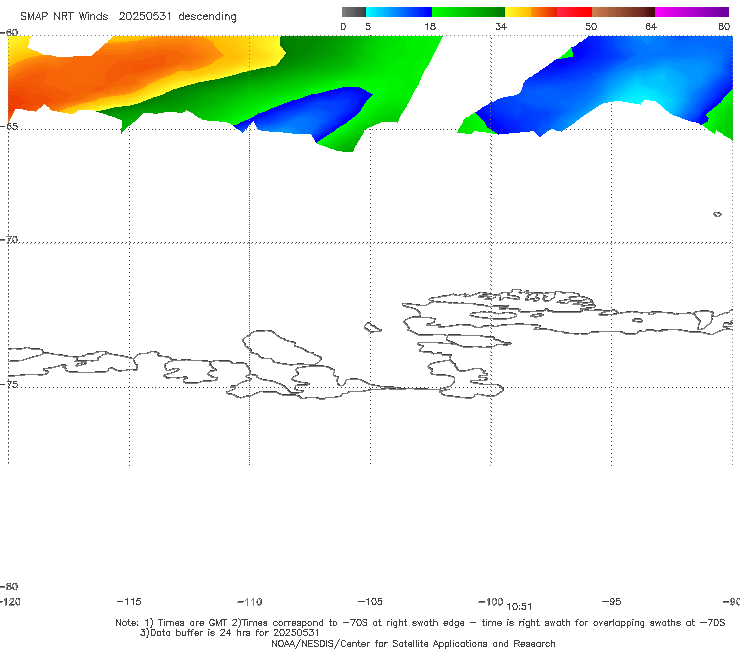The image size is (740, 650).
Task: Click the note 'Times are GMT' line
Action: pos(420,623)
